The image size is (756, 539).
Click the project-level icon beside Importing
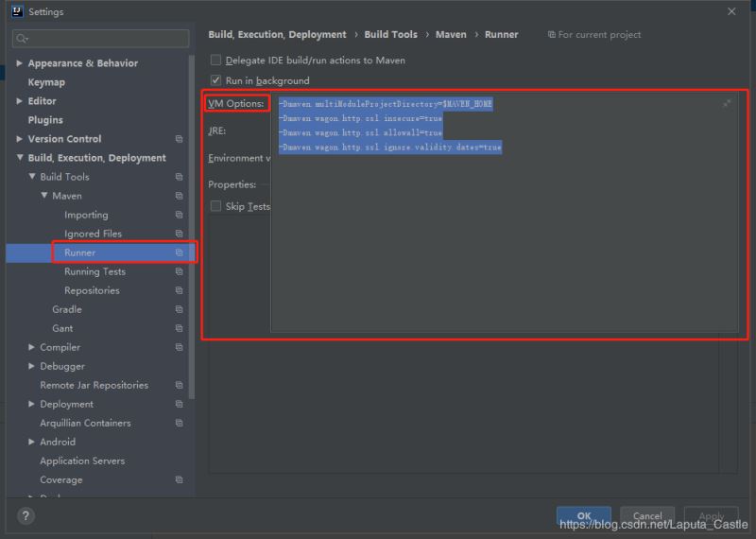179,215
